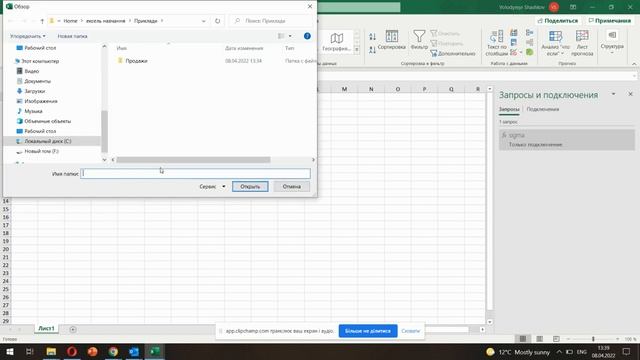Click the Consolidate icon
640x360 pixels.
click(529, 33)
